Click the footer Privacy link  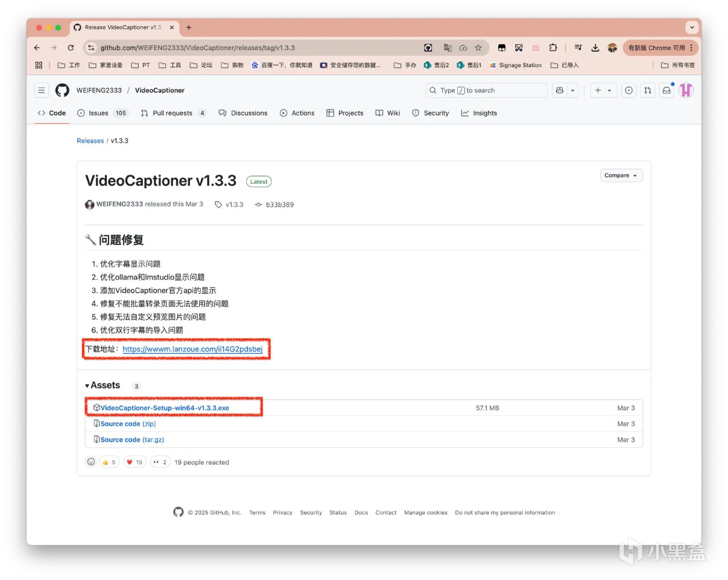(x=283, y=513)
